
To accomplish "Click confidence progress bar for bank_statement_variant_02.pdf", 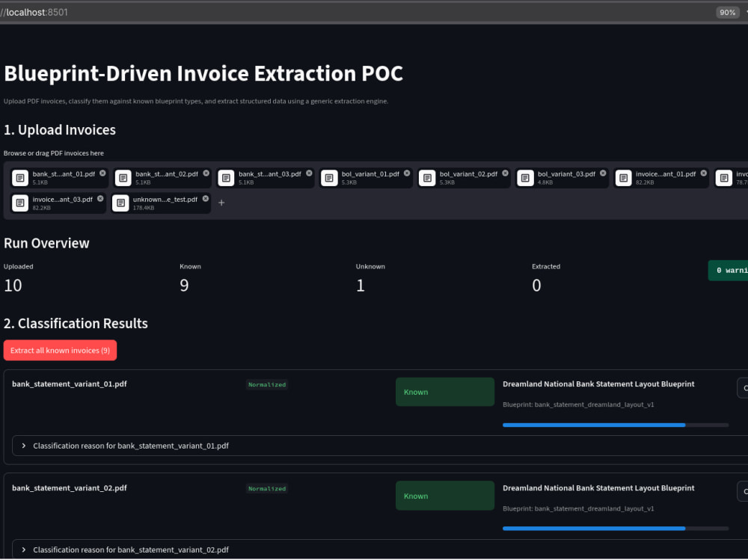I will (616, 529).
